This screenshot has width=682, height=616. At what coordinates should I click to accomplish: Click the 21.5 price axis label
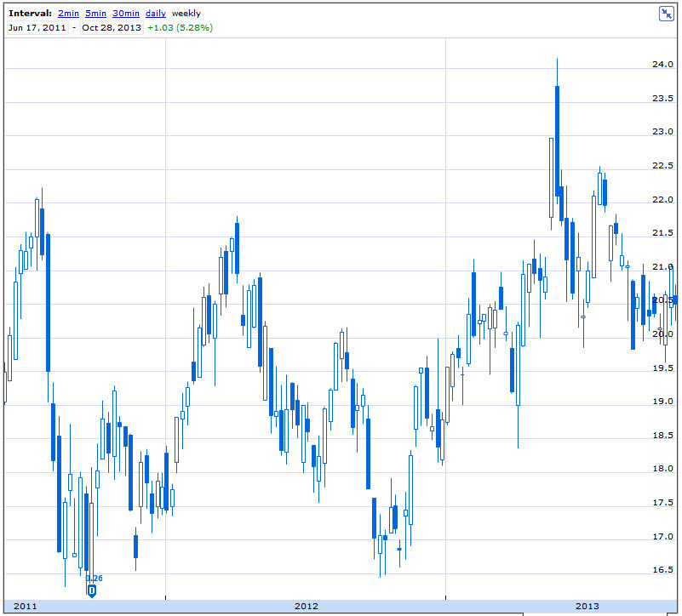pyautogui.click(x=662, y=233)
